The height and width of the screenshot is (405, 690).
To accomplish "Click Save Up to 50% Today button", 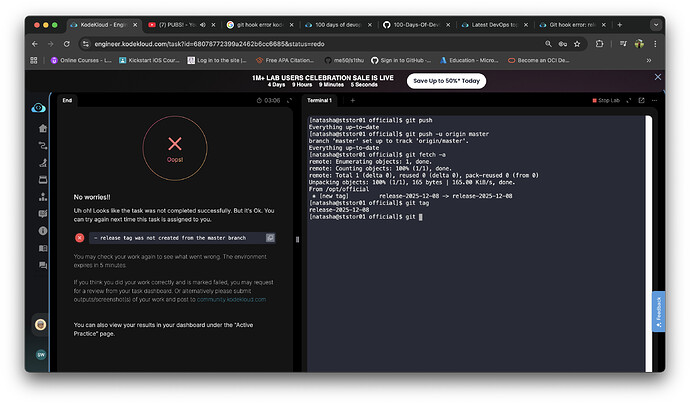I will coord(446,81).
